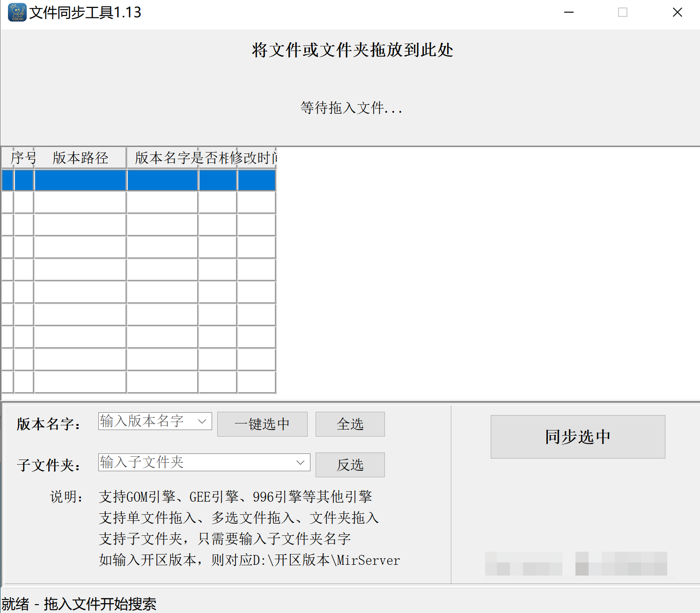The width and height of the screenshot is (700, 613).
Task: Click the 将文件或文件夹拖放到此处 drop area title
Action: (352, 50)
